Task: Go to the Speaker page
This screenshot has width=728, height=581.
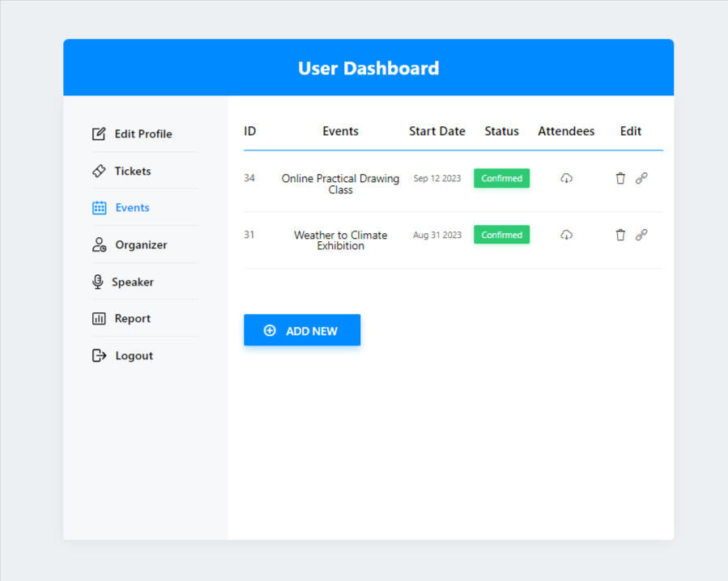Action: (x=132, y=282)
